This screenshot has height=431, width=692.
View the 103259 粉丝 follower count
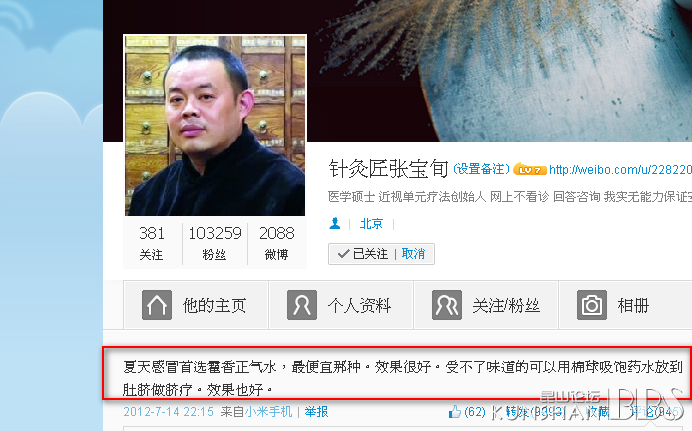click(x=215, y=244)
